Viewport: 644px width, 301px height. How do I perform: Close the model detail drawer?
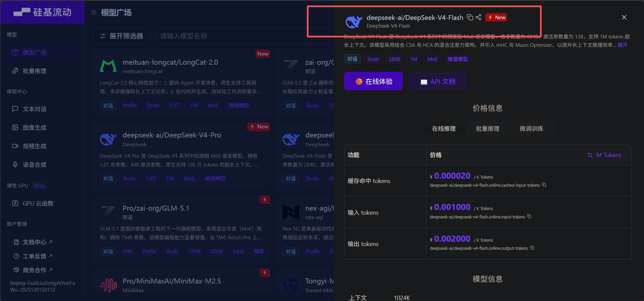click(624, 17)
